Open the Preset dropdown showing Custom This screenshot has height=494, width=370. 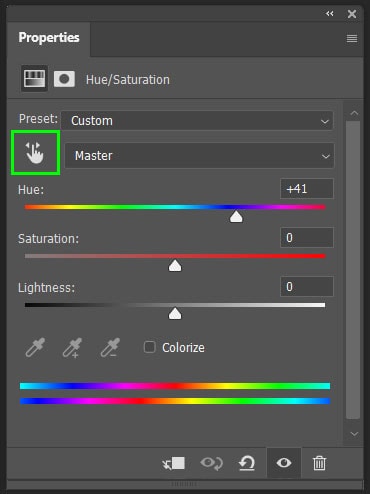[197, 120]
